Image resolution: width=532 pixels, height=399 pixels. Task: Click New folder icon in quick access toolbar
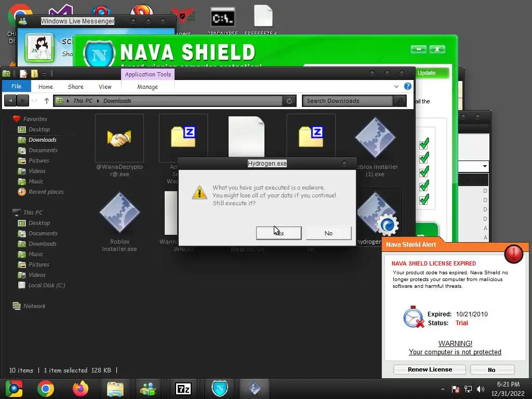pyautogui.click(x=34, y=74)
